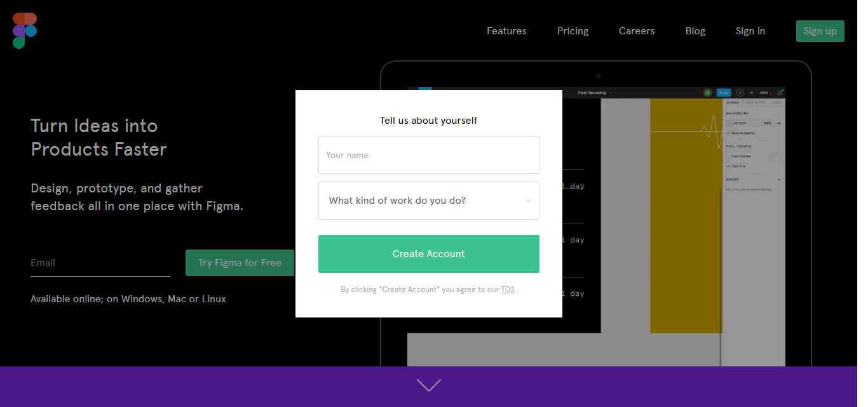Open the 200% zoom dropdown in the preview
The height and width of the screenshot is (407, 868).
coord(766,93)
